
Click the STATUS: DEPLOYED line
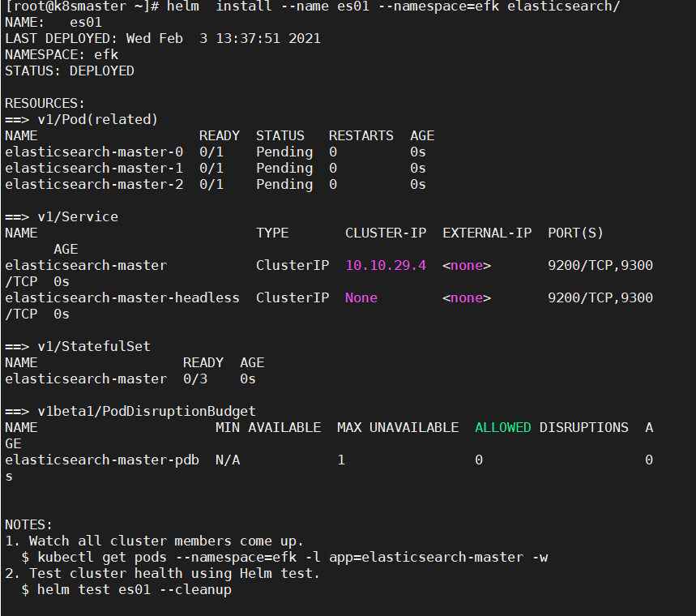[x=69, y=71]
